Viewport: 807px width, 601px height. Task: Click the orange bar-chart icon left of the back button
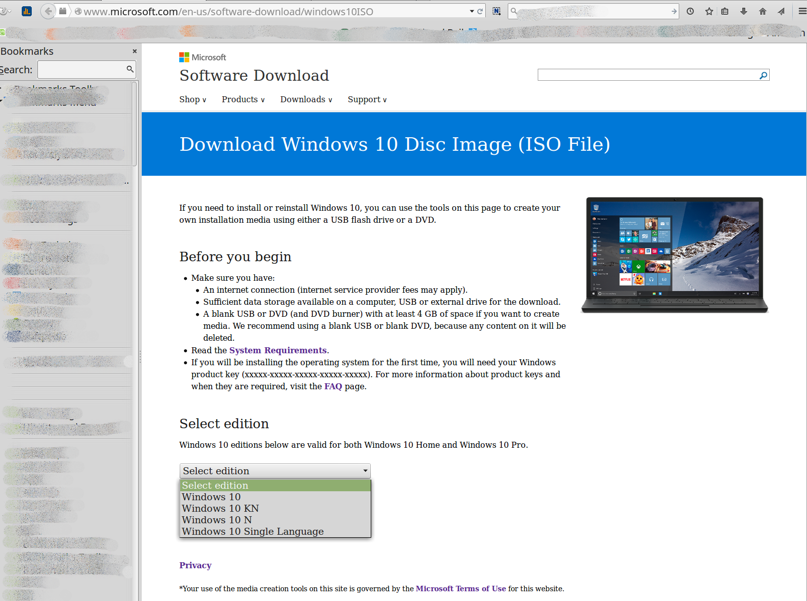click(27, 11)
